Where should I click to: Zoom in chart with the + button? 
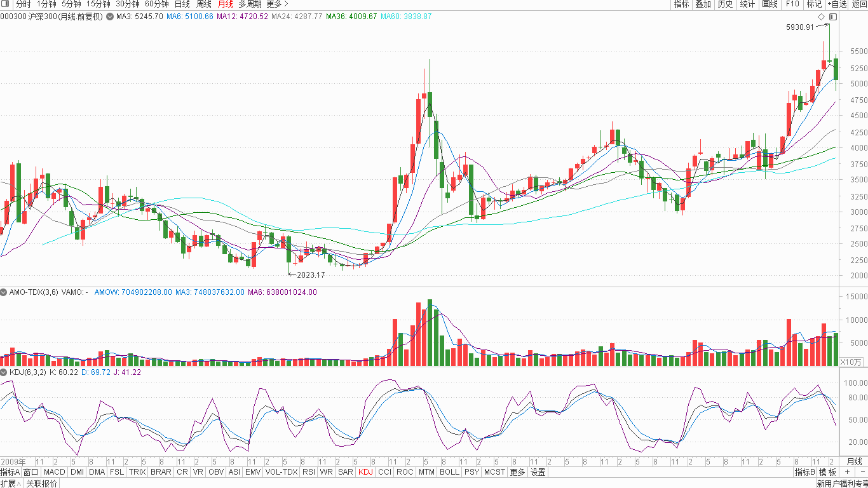[847, 472]
